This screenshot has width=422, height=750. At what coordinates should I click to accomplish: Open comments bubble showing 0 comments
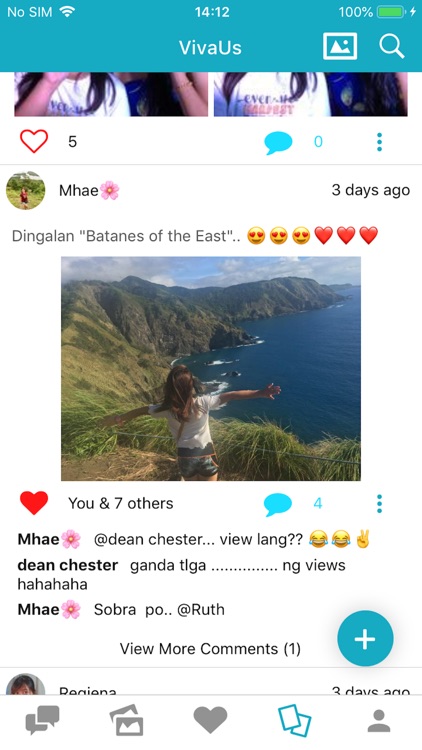click(278, 143)
